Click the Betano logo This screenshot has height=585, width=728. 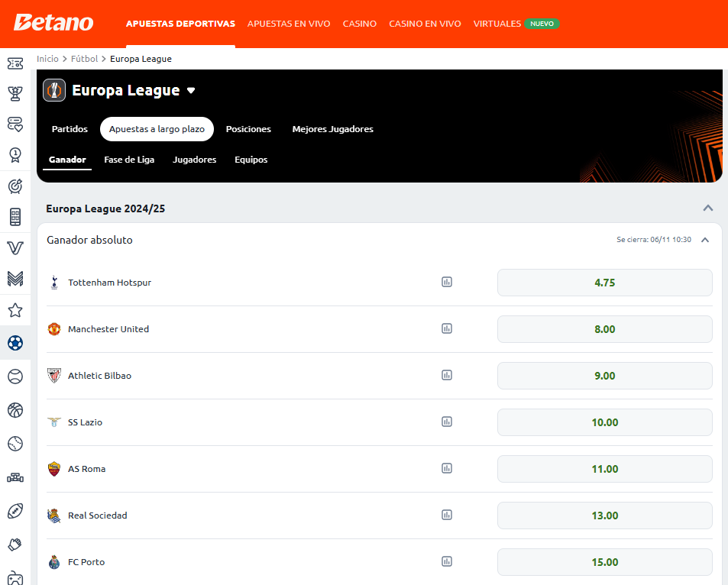53,23
